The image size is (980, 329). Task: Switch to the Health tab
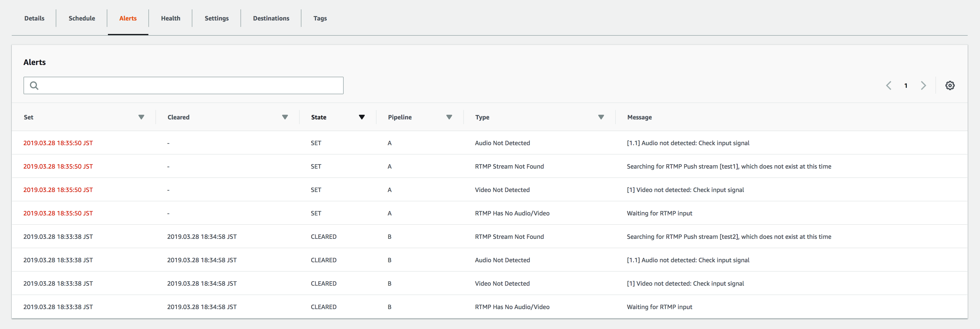click(170, 18)
